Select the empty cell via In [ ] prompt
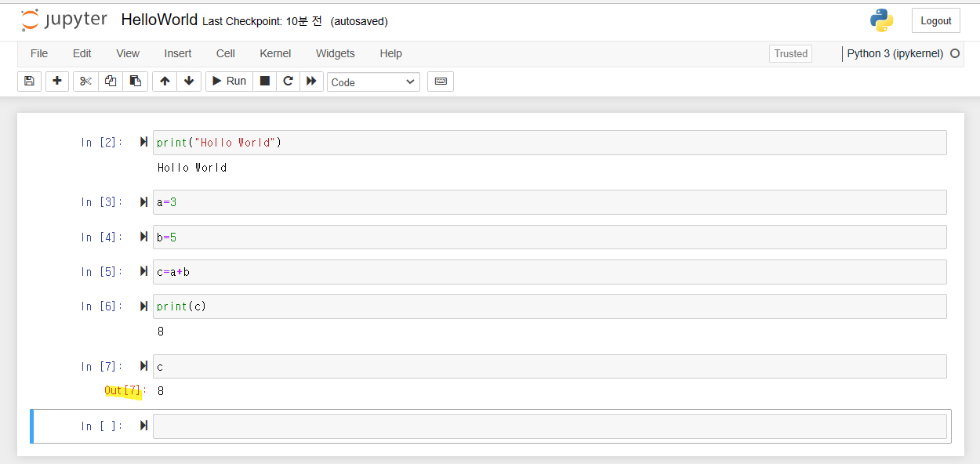Viewport: 980px width, 464px height. [102, 426]
